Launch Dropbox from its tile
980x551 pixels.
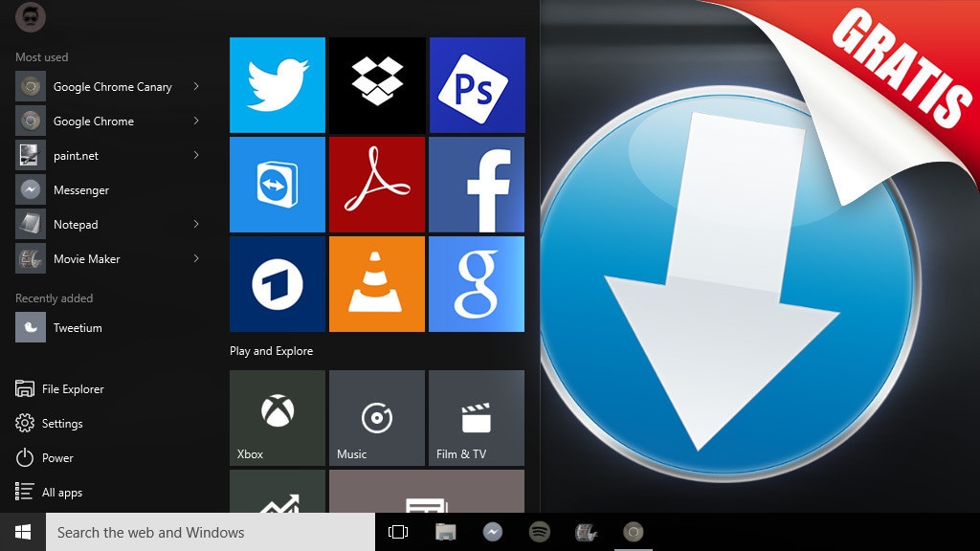coord(376,84)
